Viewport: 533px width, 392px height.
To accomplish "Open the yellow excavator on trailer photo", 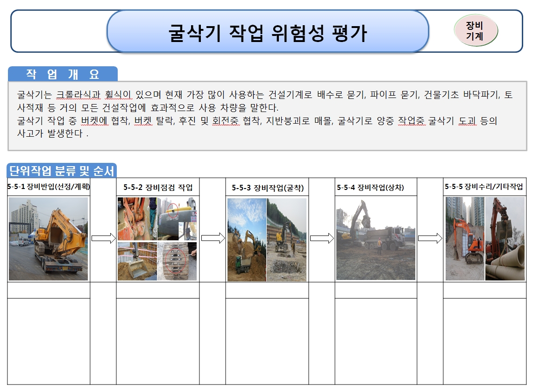I will tap(48, 239).
